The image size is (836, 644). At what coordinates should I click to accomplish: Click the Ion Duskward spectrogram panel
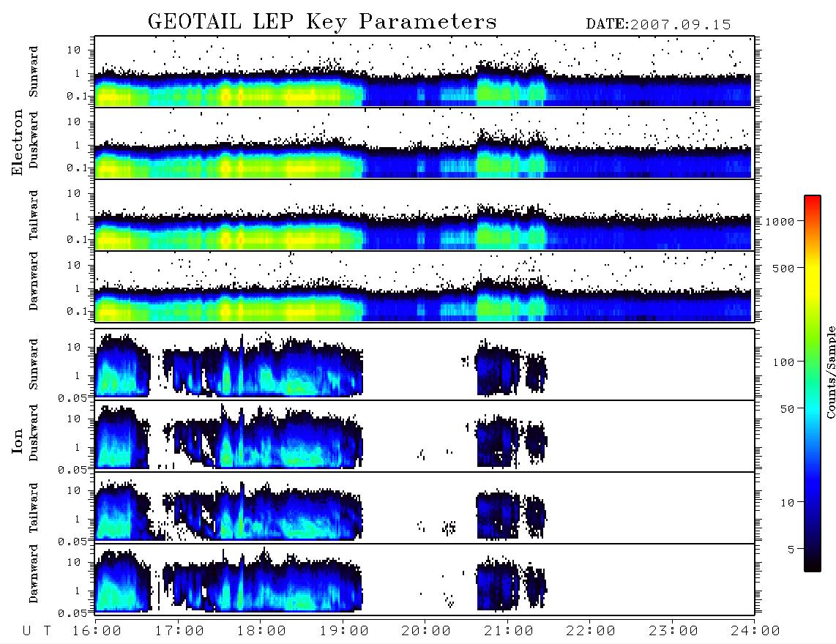[x=425, y=436]
